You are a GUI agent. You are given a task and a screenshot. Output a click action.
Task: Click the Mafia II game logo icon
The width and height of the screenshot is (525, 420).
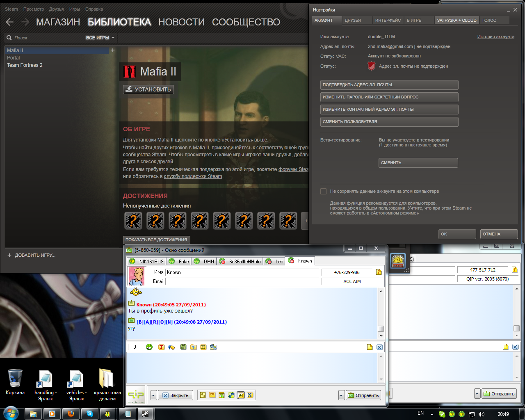(x=130, y=71)
